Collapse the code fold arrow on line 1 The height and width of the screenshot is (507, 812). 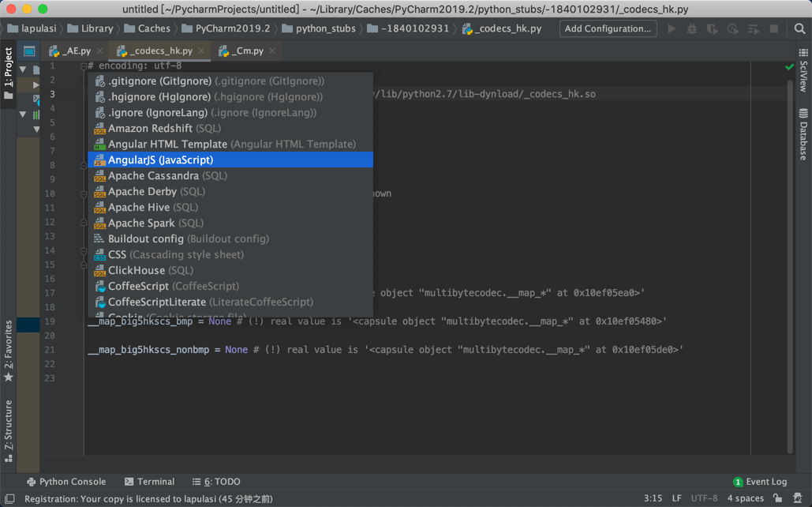click(84, 65)
